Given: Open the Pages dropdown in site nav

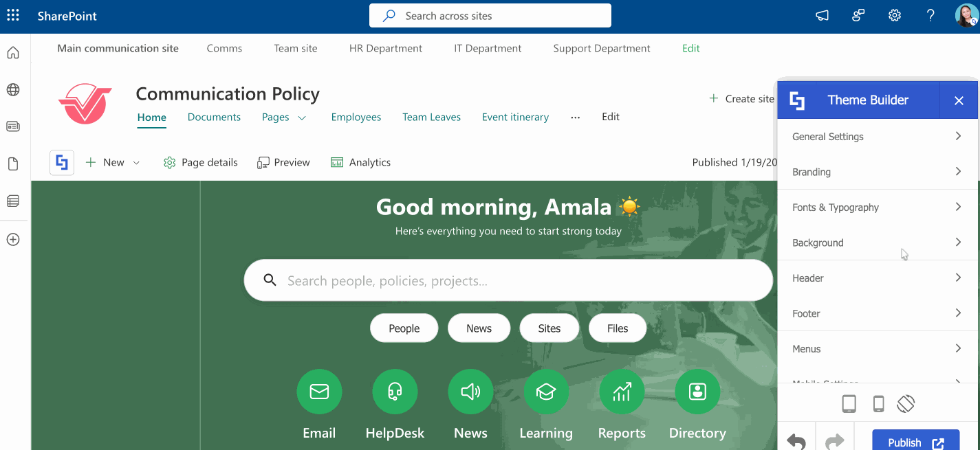Looking at the screenshot, I should click(283, 117).
